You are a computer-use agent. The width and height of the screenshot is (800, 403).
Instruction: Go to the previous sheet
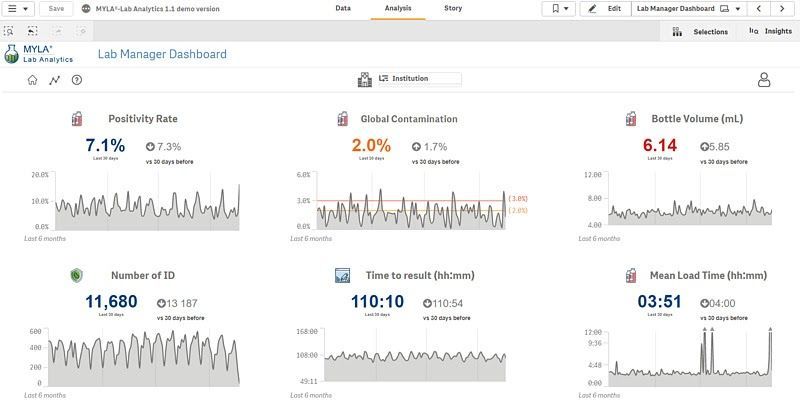(759, 9)
